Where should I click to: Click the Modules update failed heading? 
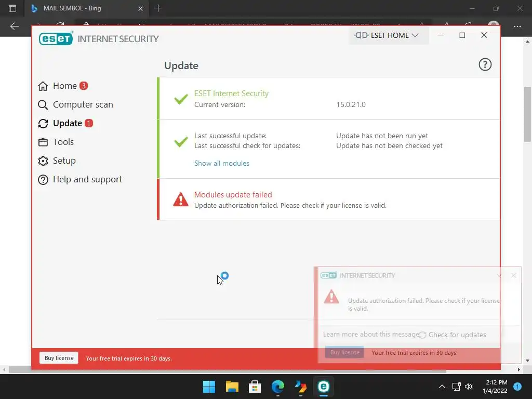233,195
